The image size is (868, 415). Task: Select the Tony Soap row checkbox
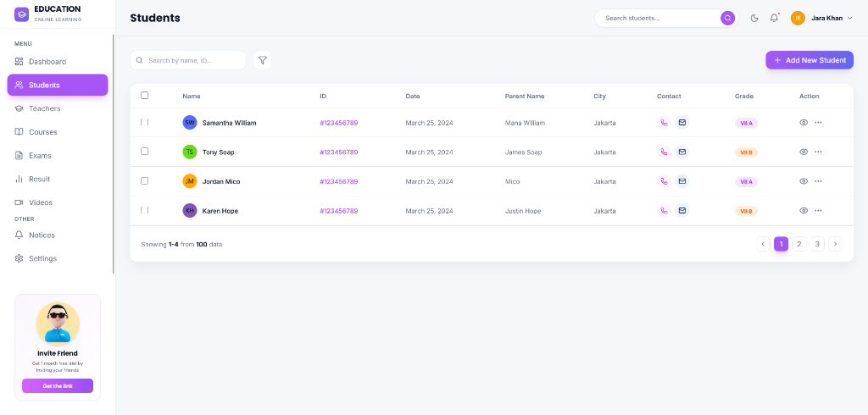click(x=144, y=152)
